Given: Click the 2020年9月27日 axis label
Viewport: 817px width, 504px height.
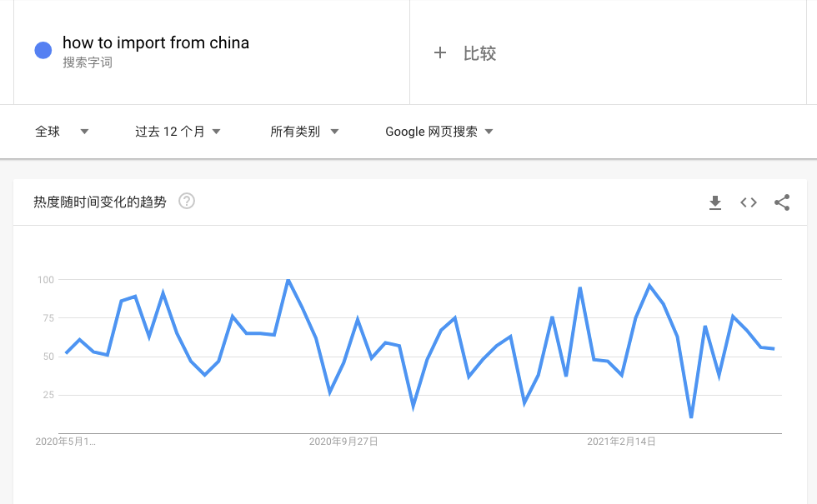Looking at the screenshot, I should (344, 442).
